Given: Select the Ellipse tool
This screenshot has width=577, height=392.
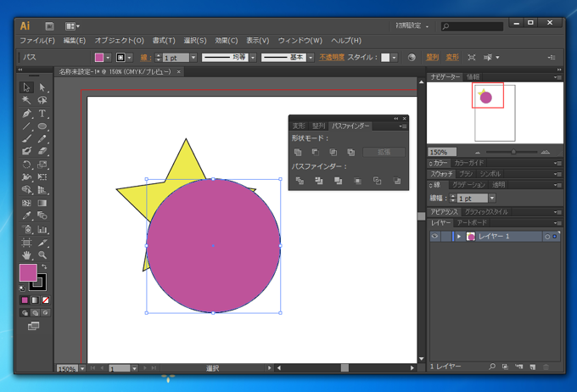Looking at the screenshot, I should 42,126.
